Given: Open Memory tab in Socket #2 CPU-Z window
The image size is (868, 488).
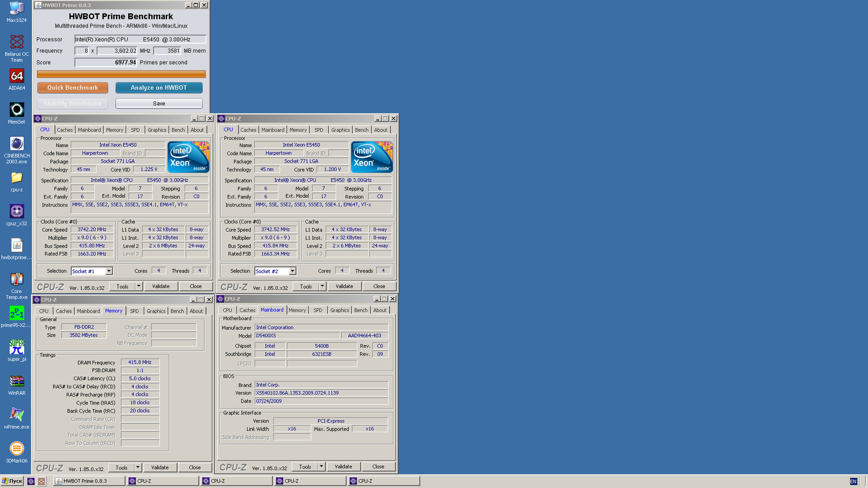Looking at the screenshot, I should [298, 130].
